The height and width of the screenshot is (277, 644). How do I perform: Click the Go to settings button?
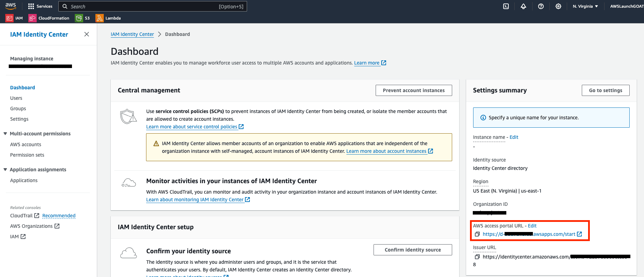[605, 90]
